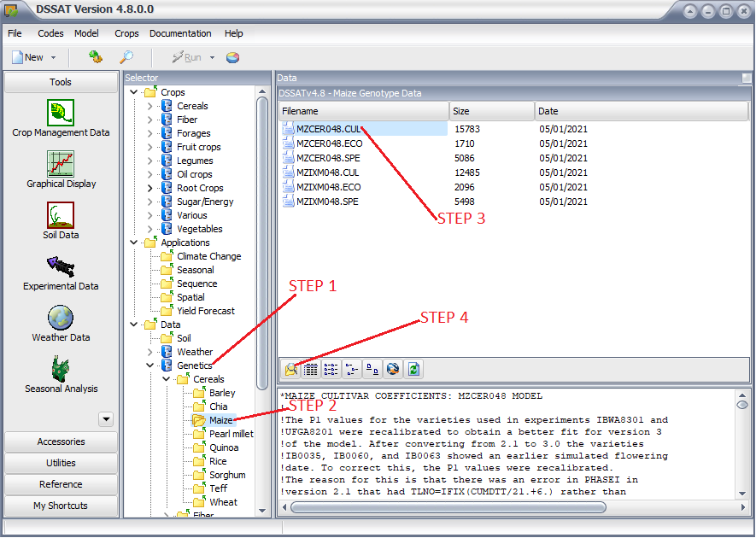Select the MZIXM048.CUL file
The image size is (756, 538).
pyautogui.click(x=327, y=173)
